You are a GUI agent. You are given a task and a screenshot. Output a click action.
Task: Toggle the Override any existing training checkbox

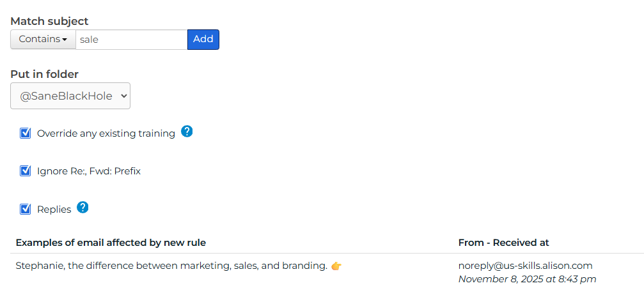(x=26, y=133)
